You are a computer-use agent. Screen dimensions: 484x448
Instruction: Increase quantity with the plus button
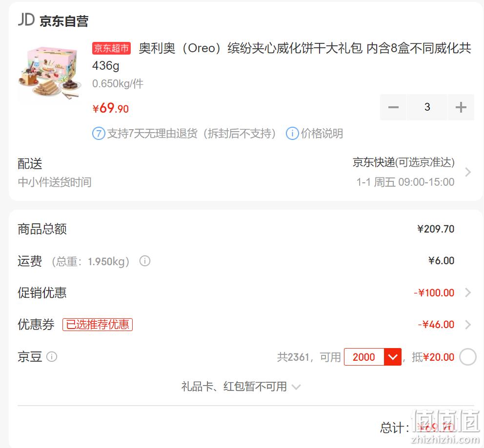pyautogui.click(x=461, y=107)
